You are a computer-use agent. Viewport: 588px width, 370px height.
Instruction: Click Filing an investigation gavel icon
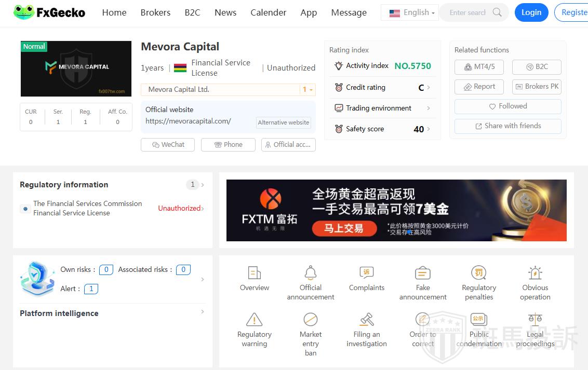(367, 320)
